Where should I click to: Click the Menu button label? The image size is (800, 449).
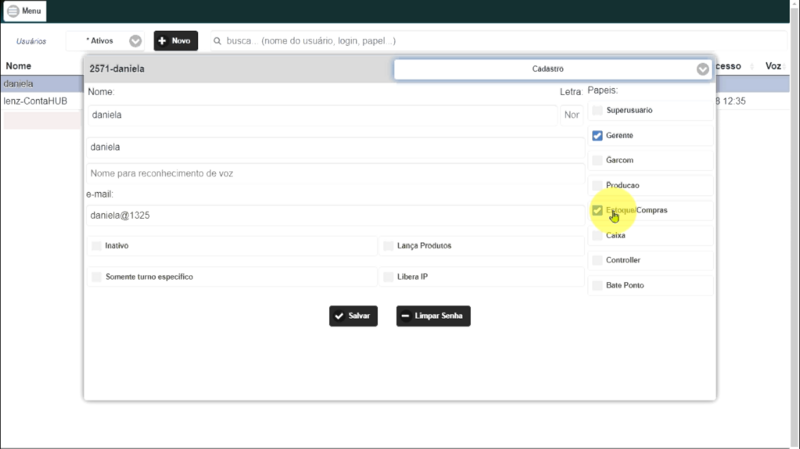[x=31, y=11]
